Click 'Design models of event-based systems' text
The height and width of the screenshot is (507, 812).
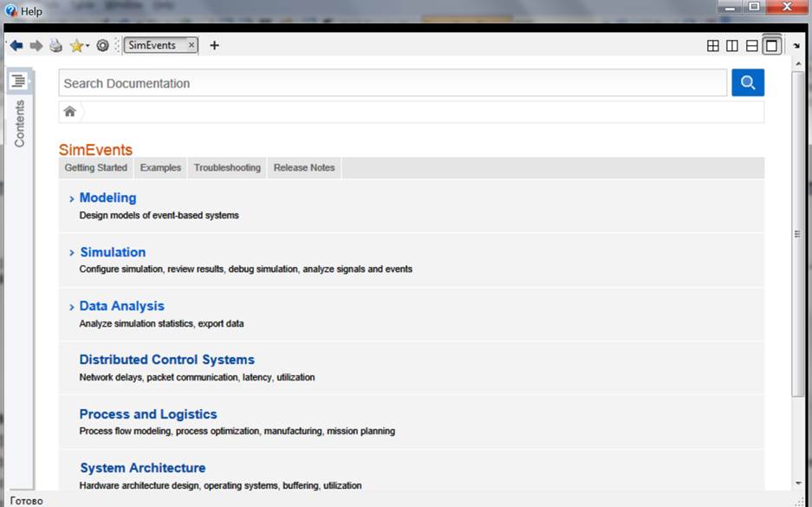click(159, 216)
